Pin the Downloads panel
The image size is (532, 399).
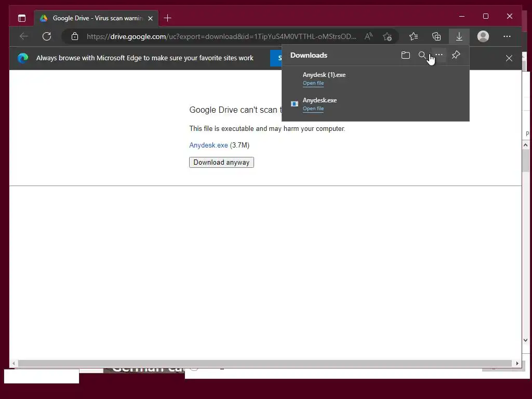456,55
